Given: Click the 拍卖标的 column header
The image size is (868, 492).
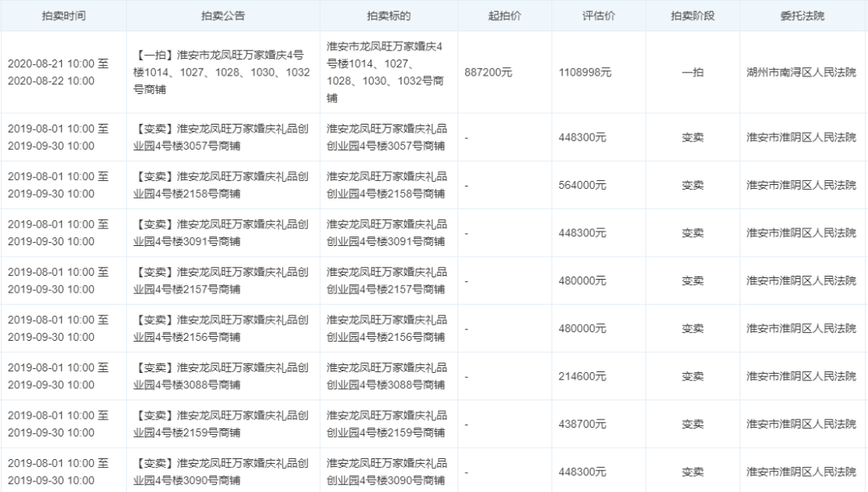Looking at the screenshot, I should tap(389, 16).
